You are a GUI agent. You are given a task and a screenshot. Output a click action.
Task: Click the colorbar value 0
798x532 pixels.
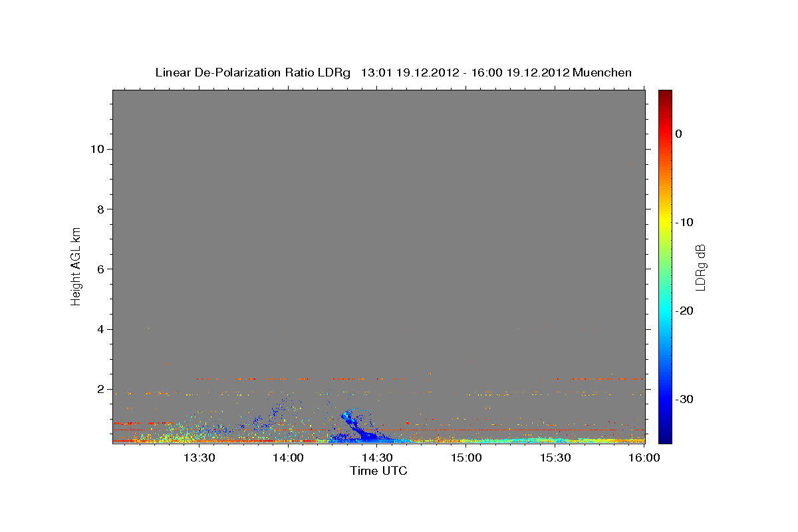click(x=679, y=134)
